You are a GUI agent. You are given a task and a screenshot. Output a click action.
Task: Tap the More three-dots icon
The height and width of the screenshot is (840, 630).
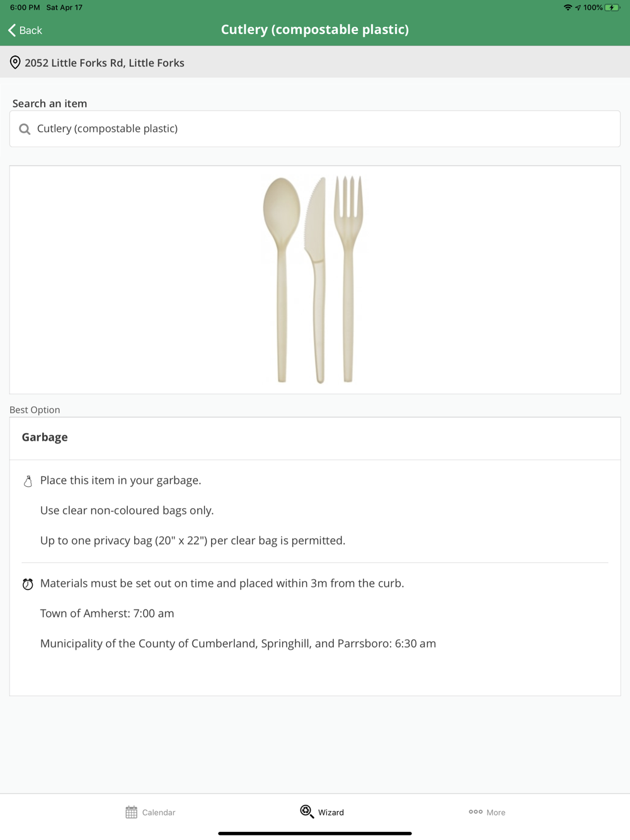click(x=476, y=812)
